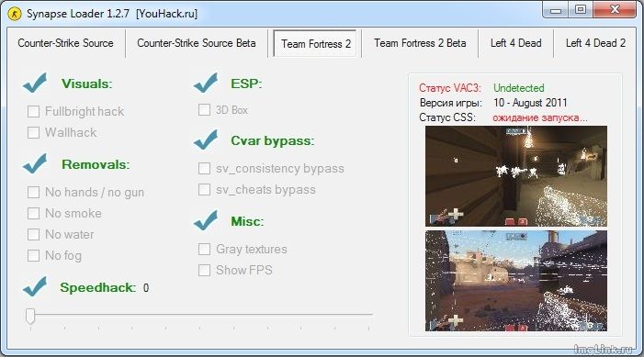Select the Team Fortress 2 Beta tab
The width and height of the screenshot is (644, 357).
tap(420, 43)
